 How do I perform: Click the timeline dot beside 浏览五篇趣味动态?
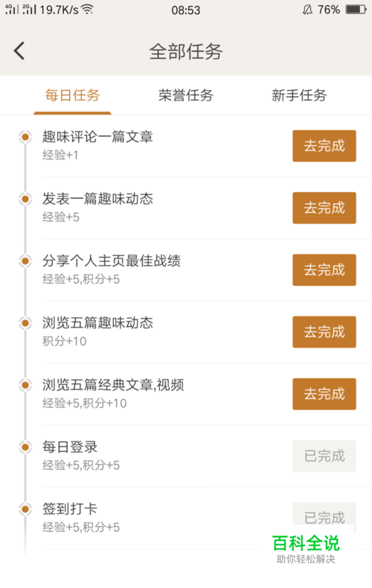(x=25, y=323)
